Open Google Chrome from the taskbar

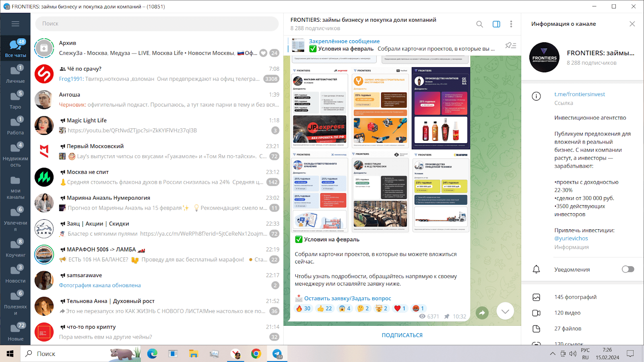[x=256, y=354]
